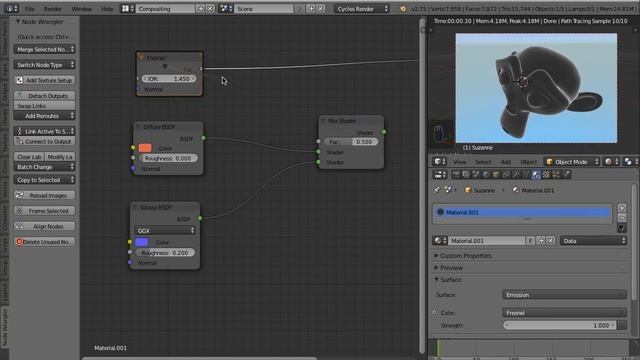Remove the selected material slot

(622, 218)
